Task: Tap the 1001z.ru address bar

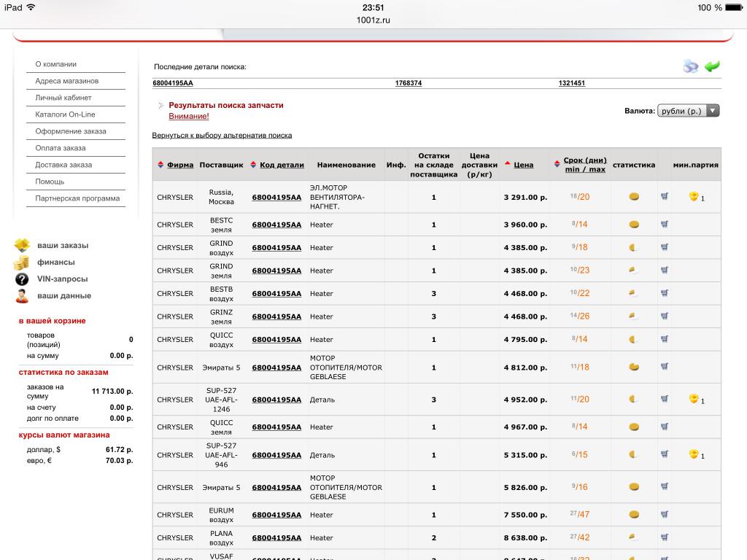Action: (373, 20)
